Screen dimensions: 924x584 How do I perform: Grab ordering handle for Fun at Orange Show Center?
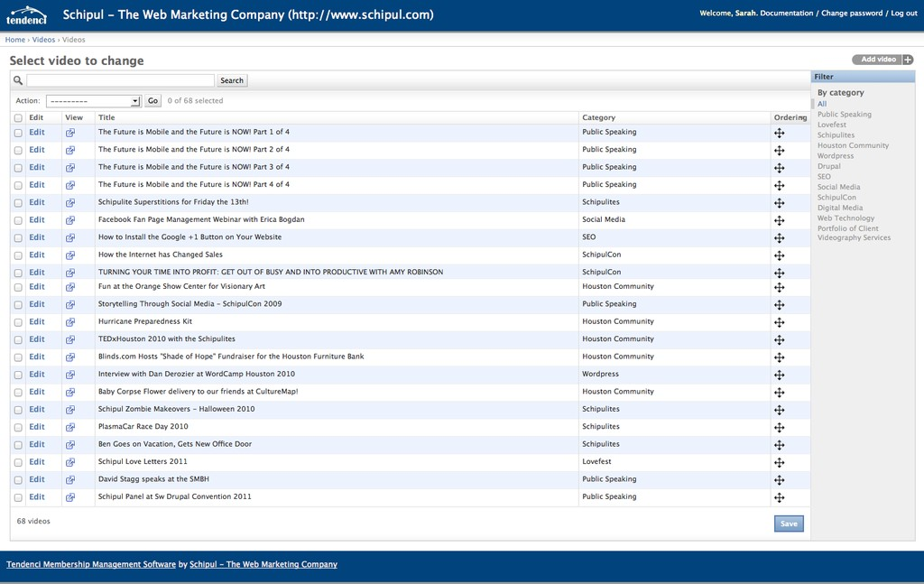pos(779,288)
